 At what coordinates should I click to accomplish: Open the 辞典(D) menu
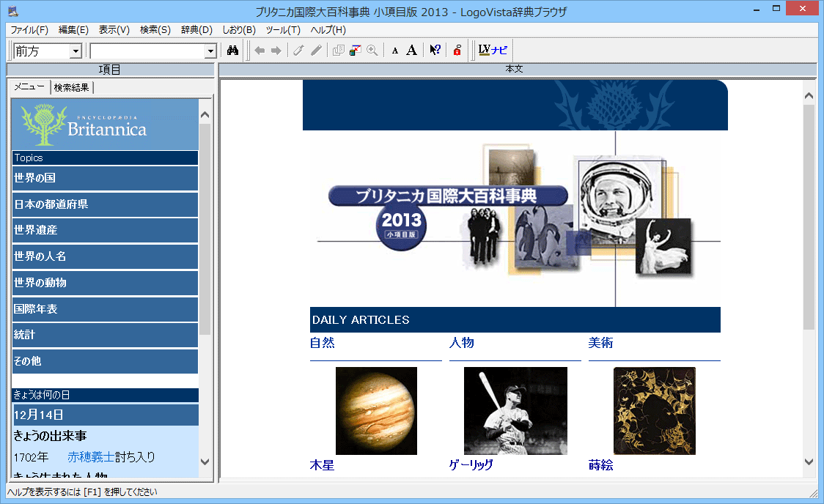coord(196,30)
